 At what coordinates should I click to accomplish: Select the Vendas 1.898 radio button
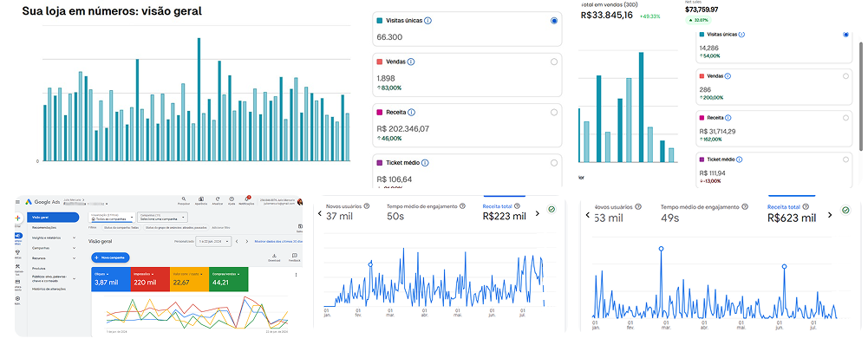coord(554,62)
